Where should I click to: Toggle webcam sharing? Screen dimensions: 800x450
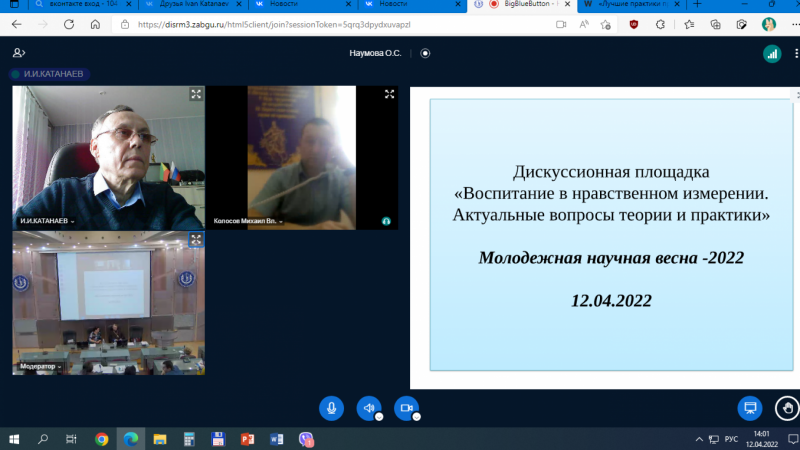click(x=405, y=408)
